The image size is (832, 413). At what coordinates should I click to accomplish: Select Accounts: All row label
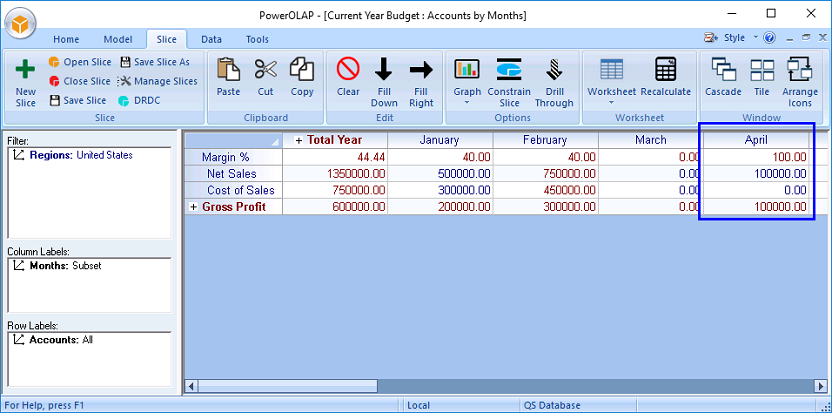pyautogui.click(x=53, y=340)
